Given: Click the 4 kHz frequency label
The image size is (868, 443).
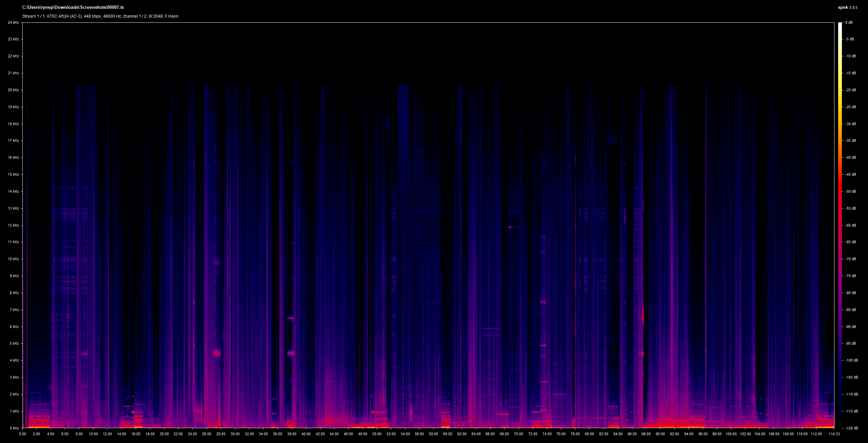Looking at the screenshot, I should [14, 360].
